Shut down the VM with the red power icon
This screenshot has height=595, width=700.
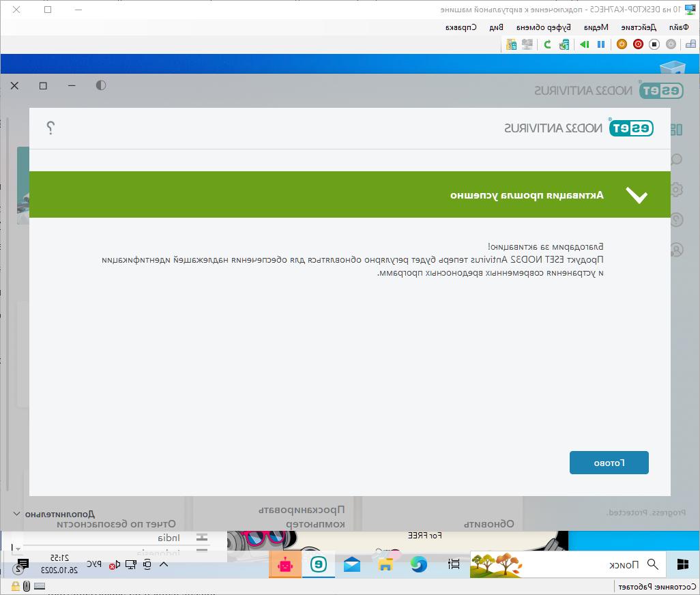[x=639, y=44]
